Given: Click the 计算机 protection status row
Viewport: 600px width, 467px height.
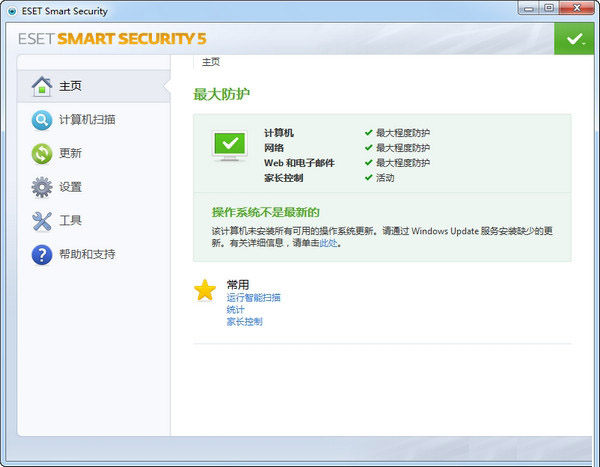Looking at the screenshot, I should [279, 133].
